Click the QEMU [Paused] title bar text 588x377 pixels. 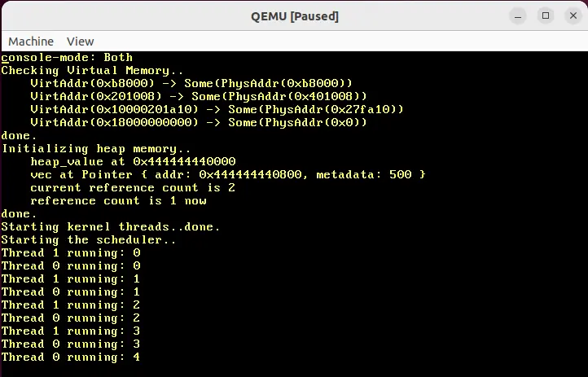point(294,16)
